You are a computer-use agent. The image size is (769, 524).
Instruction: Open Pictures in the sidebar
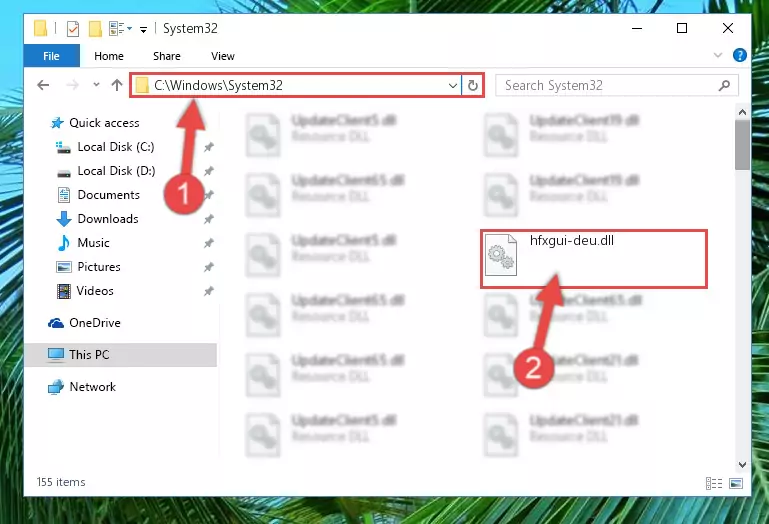(x=99, y=267)
